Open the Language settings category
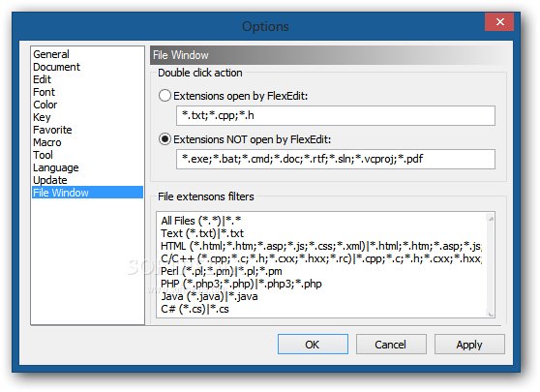540x392 pixels. [56, 167]
